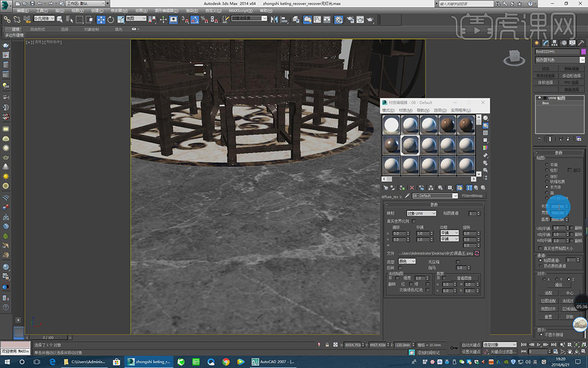Image resolution: width=588 pixels, height=368 pixels.
Task: Expand the material name 08 - Default dropdown
Action: pyautogui.click(x=455, y=196)
